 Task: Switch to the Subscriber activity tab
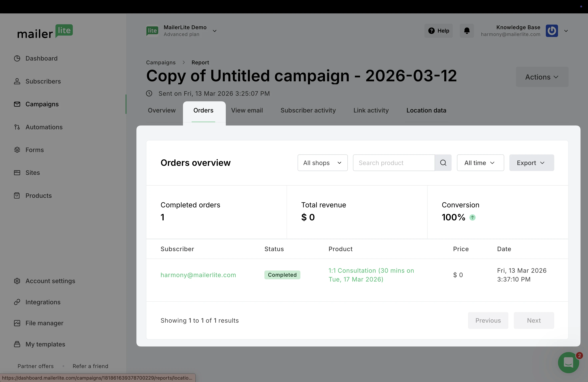(x=308, y=110)
